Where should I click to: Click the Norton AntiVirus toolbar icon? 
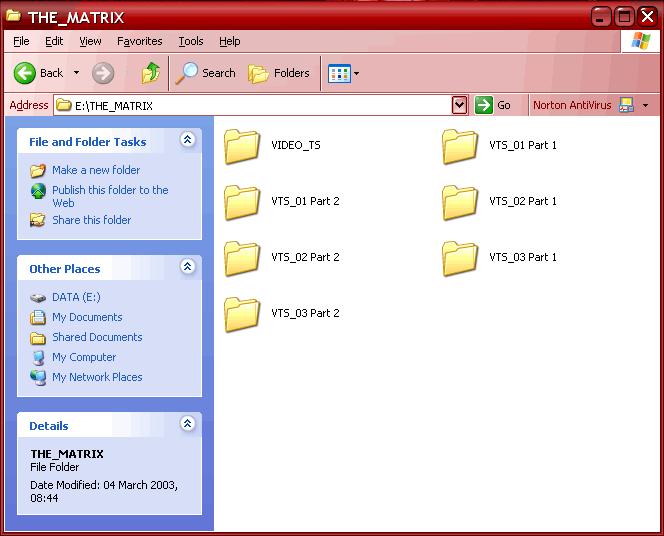(x=626, y=105)
